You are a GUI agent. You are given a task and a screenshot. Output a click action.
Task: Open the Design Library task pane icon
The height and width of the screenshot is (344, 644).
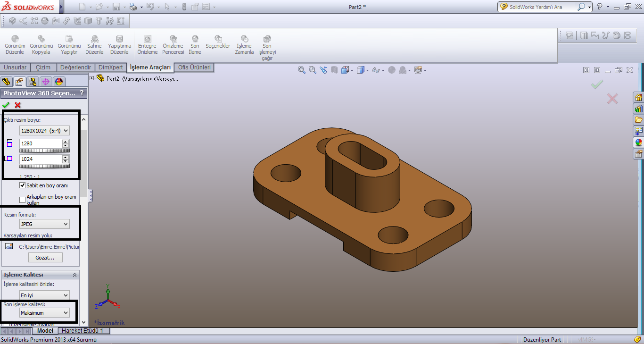point(639,108)
